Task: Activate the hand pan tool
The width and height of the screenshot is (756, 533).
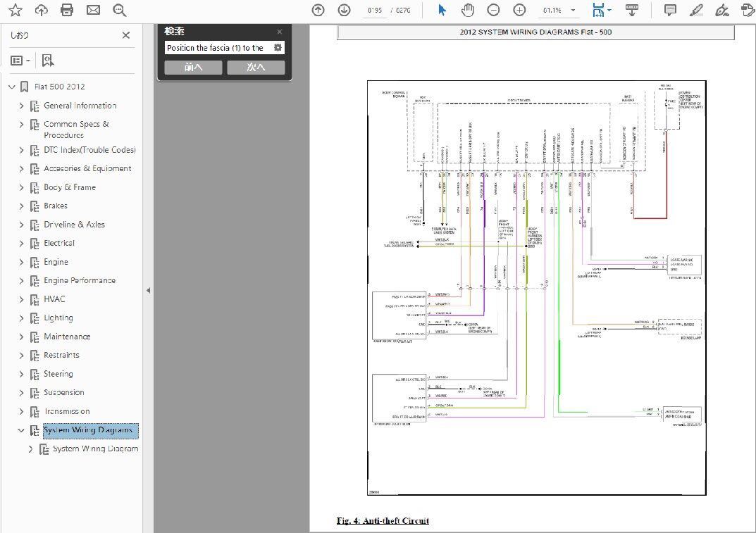Action: 467,10
